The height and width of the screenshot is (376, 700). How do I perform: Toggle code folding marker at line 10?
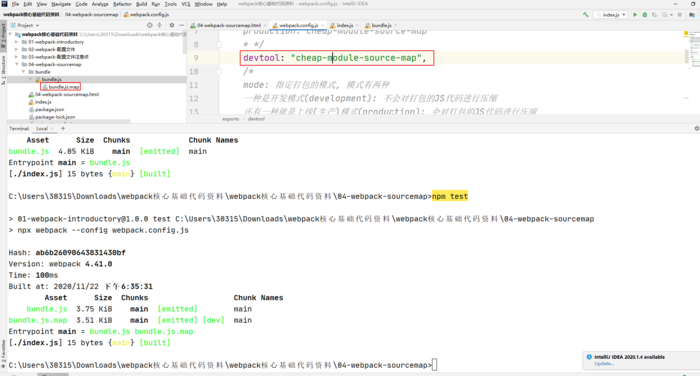tap(219, 71)
